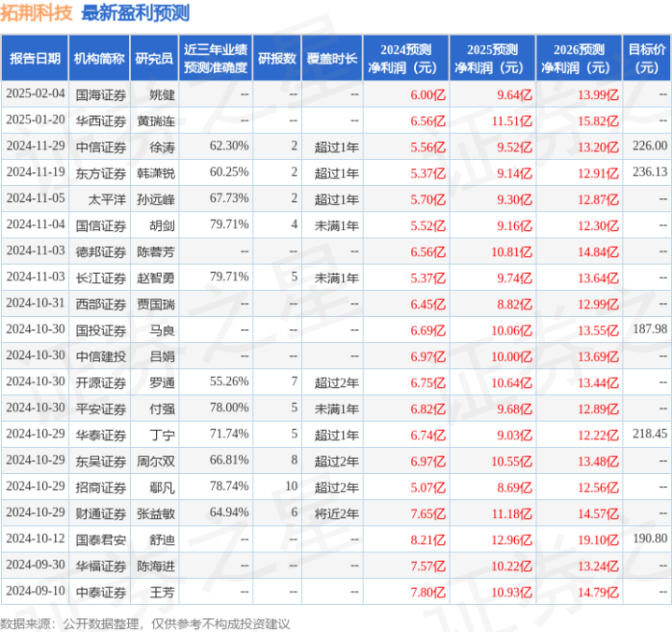This screenshot has width=672, height=632.
Task: Click target price 236.13
Action: [x=650, y=172]
